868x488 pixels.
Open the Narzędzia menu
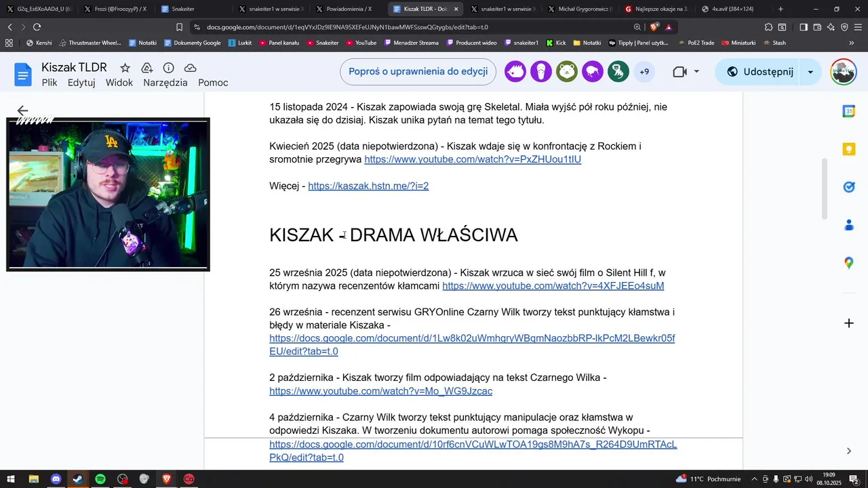click(x=165, y=83)
